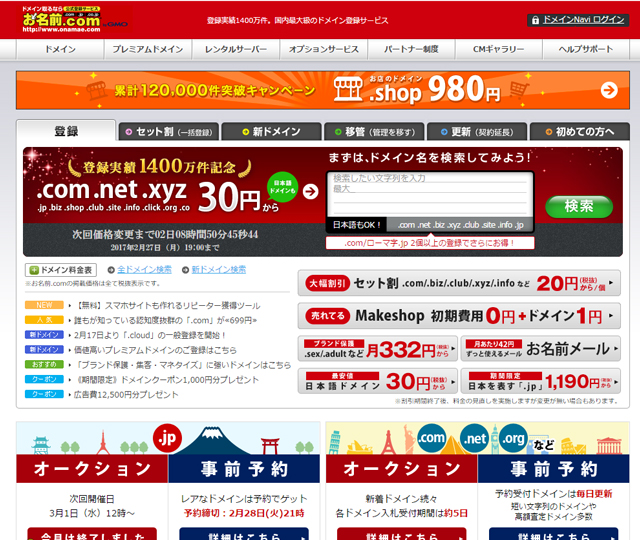Click the domain search text box
This screenshot has height=540, width=640.
click(x=430, y=194)
